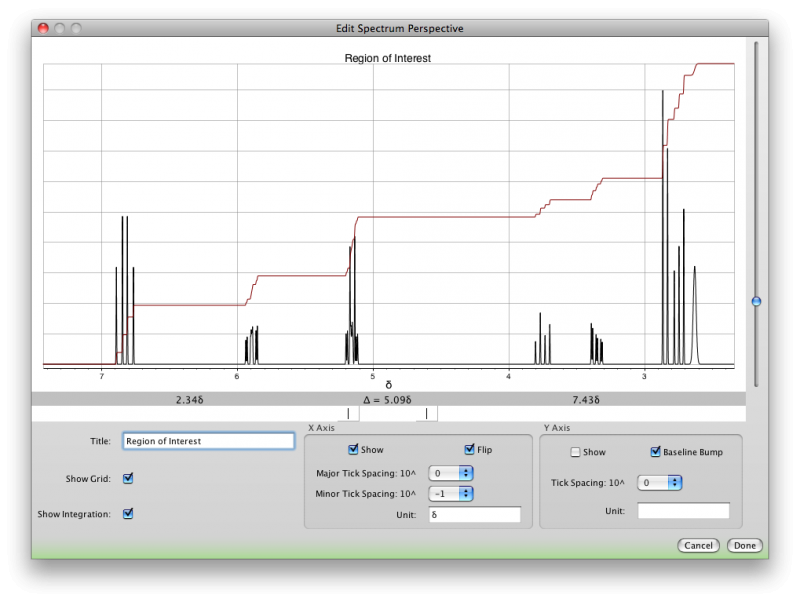This screenshot has height=602, width=800.
Task: Click the Title input field
Action: pos(209,441)
